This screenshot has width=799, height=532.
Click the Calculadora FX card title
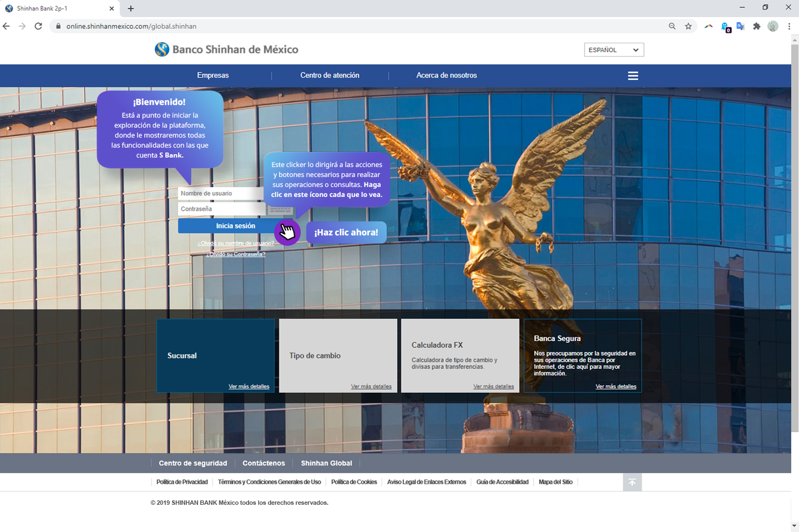437,345
